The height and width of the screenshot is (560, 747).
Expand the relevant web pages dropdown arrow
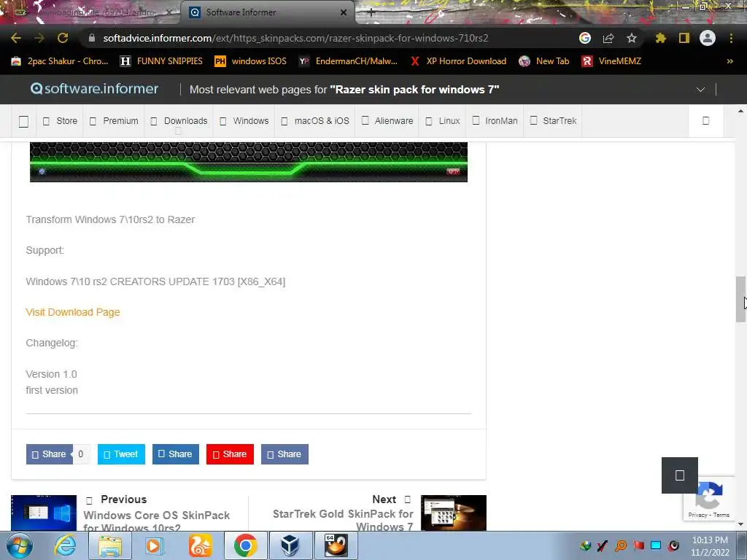pos(700,90)
